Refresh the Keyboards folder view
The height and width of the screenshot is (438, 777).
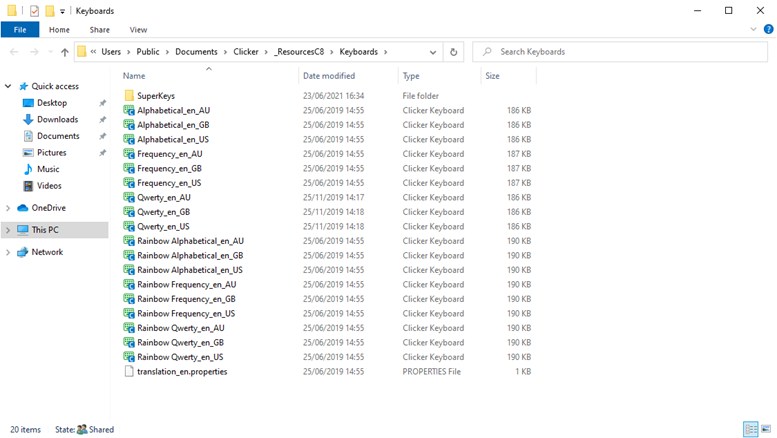click(x=454, y=52)
